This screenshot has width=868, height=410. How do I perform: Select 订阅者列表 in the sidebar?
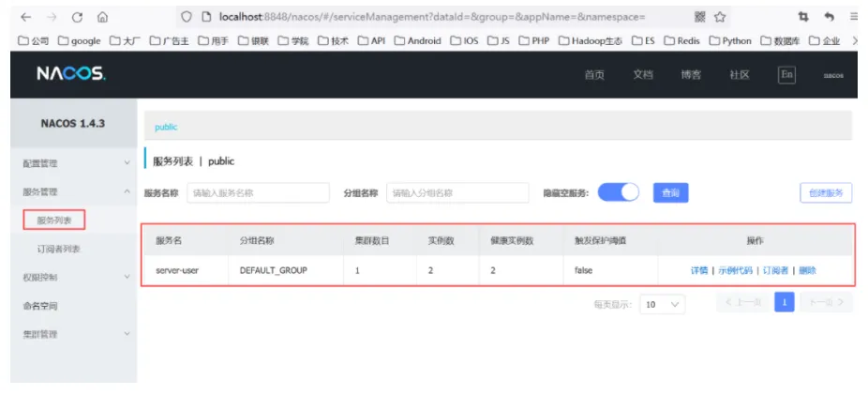[x=59, y=249]
